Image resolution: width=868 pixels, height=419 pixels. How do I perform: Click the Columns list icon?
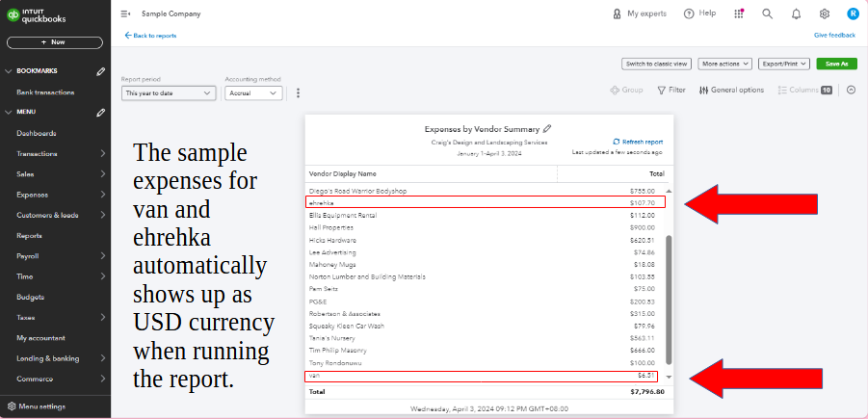pos(782,91)
